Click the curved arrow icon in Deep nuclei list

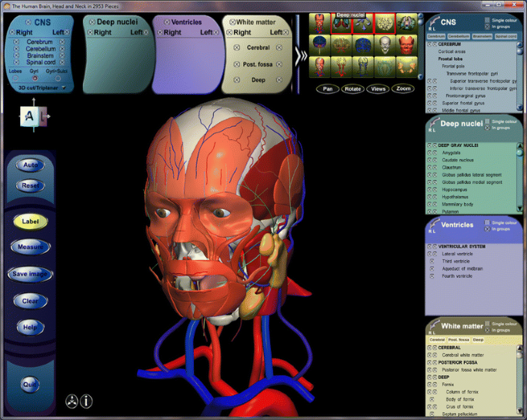pos(434,123)
